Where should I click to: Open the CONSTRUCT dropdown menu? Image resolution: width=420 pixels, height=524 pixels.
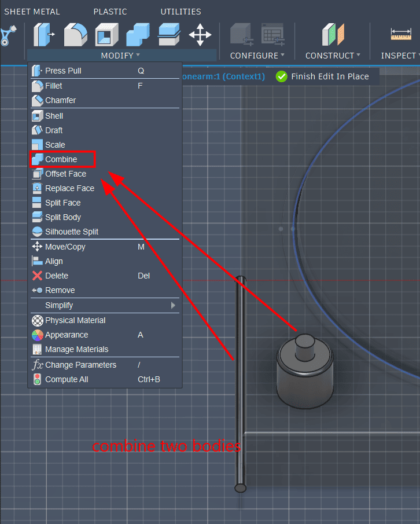coord(333,56)
